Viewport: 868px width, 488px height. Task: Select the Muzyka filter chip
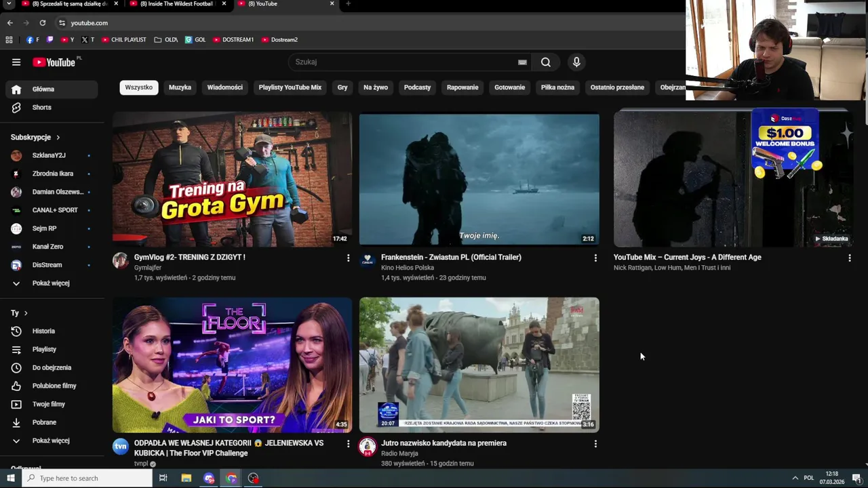[180, 87]
